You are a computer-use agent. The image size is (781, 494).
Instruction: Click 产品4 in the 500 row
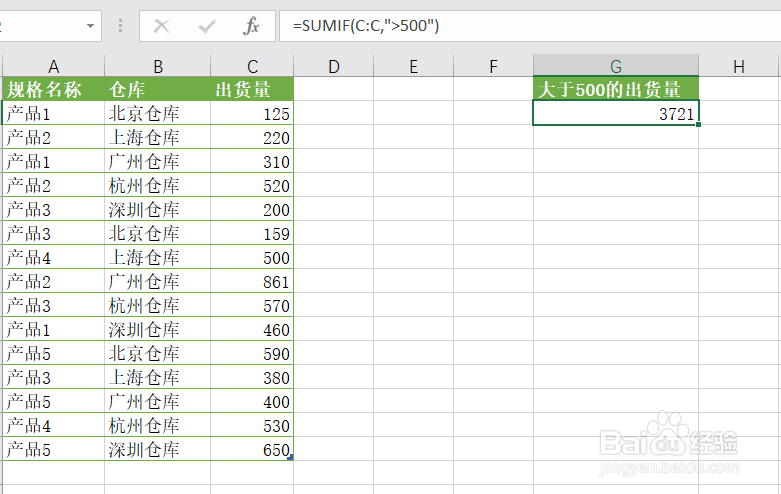click(x=28, y=257)
